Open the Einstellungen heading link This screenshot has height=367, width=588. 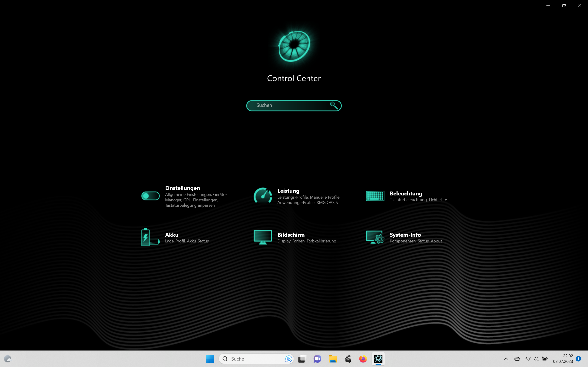point(182,188)
